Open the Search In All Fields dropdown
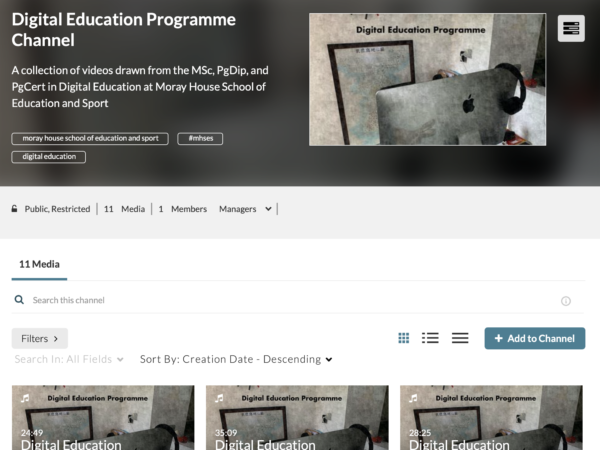The height and width of the screenshot is (450, 600). click(x=69, y=359)
